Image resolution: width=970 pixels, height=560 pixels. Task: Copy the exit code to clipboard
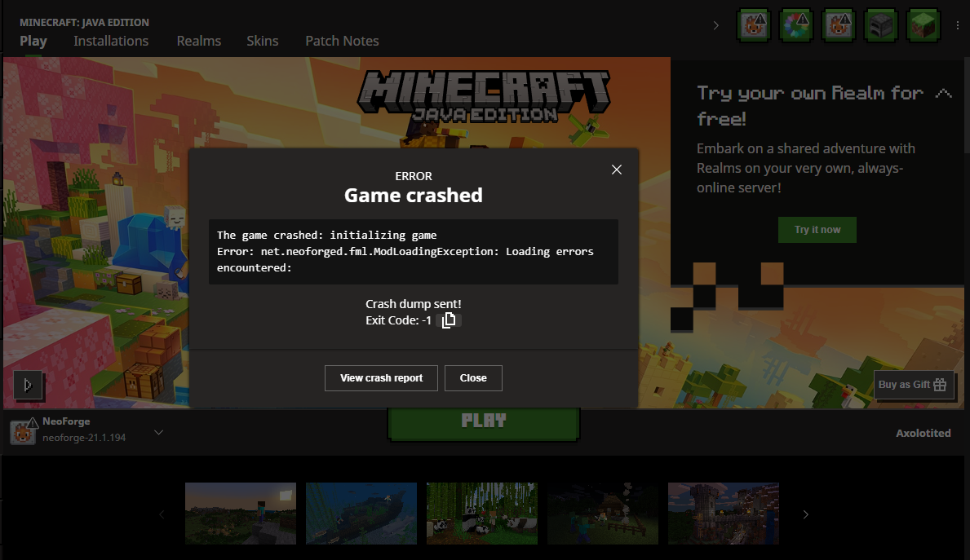click(449, 320)
